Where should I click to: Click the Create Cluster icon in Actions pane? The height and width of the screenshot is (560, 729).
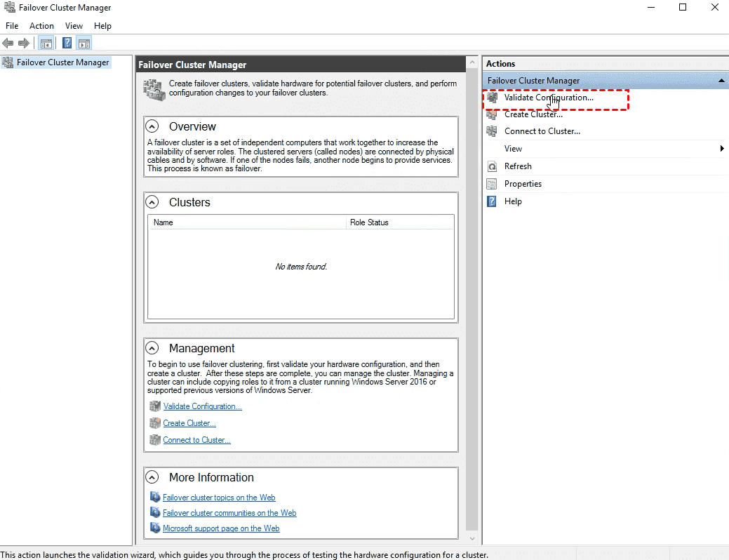coord(492,114)
